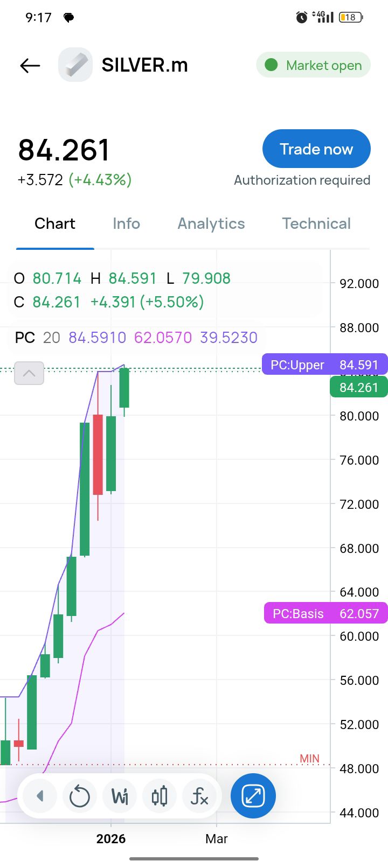The height and width of the screenshot is (868, 388).
Task: Tap the silver bar instrument icon
Action: point(75,65)
